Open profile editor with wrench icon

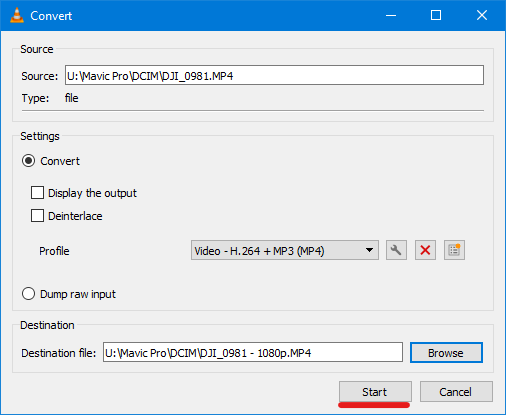pyautogui.click(x=396, y=250)
